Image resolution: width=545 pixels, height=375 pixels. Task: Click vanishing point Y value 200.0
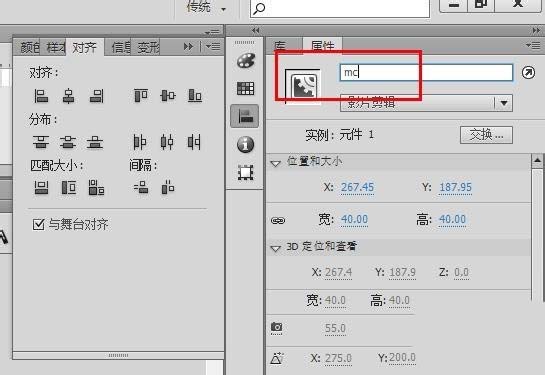tap(402, 358)
